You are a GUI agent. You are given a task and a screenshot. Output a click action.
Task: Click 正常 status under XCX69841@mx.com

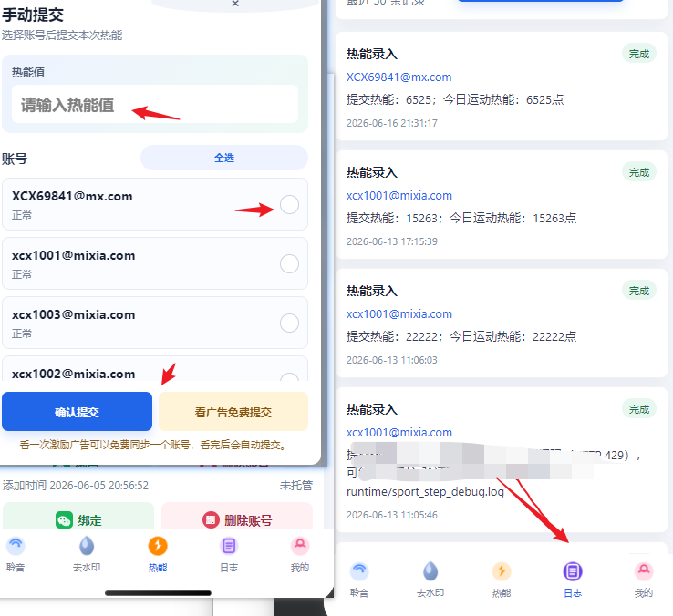[x=22, y=215]
